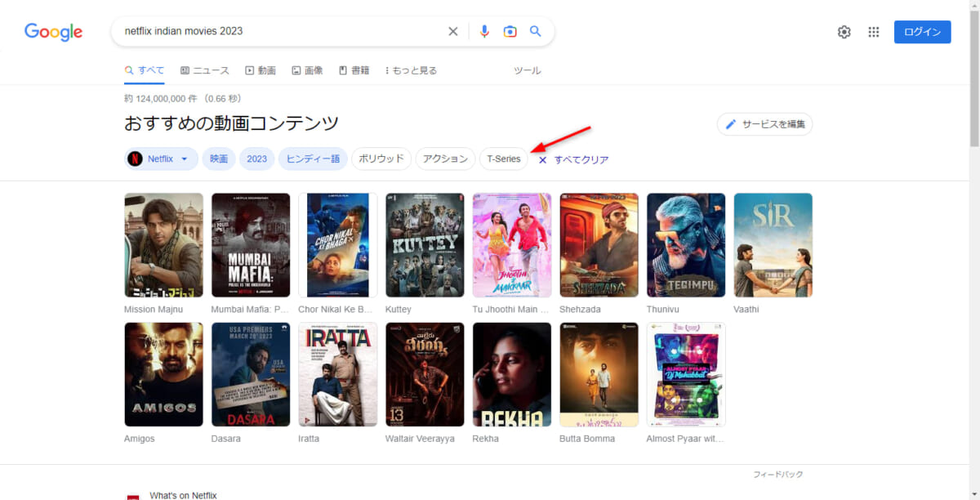Click the Google logo
This screenshot has height=500, width=980.
(53, 32)
